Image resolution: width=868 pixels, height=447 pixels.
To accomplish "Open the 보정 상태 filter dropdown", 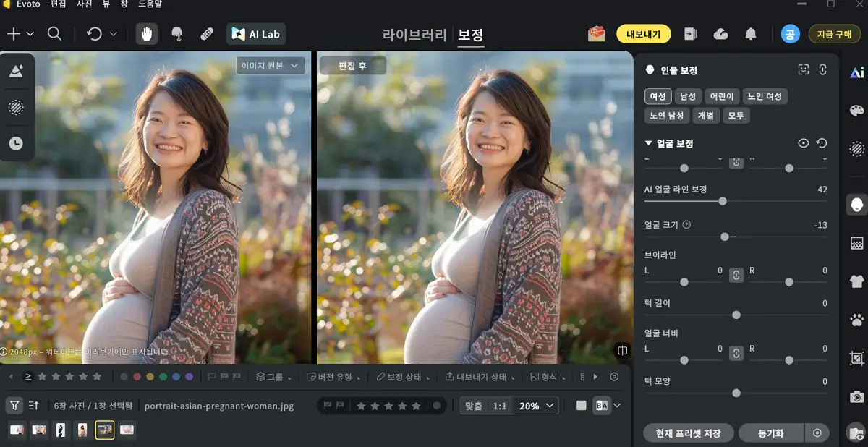I will 404,377.
